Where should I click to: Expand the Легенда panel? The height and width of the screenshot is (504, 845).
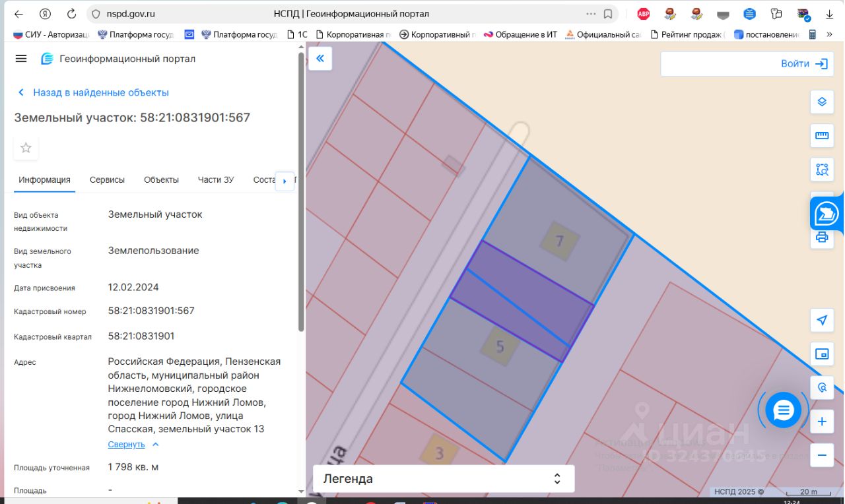(x=443, y=479)
